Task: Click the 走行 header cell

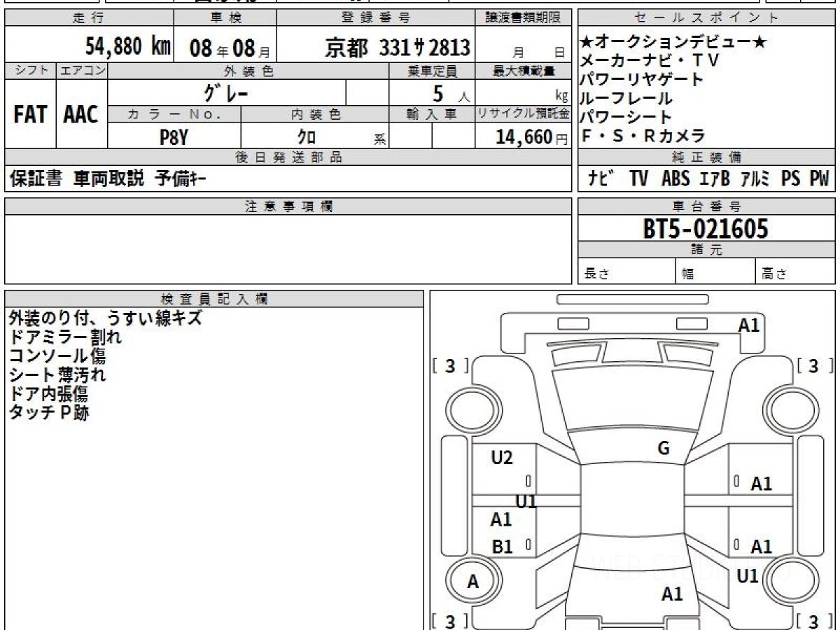Action: click(89, 17)
